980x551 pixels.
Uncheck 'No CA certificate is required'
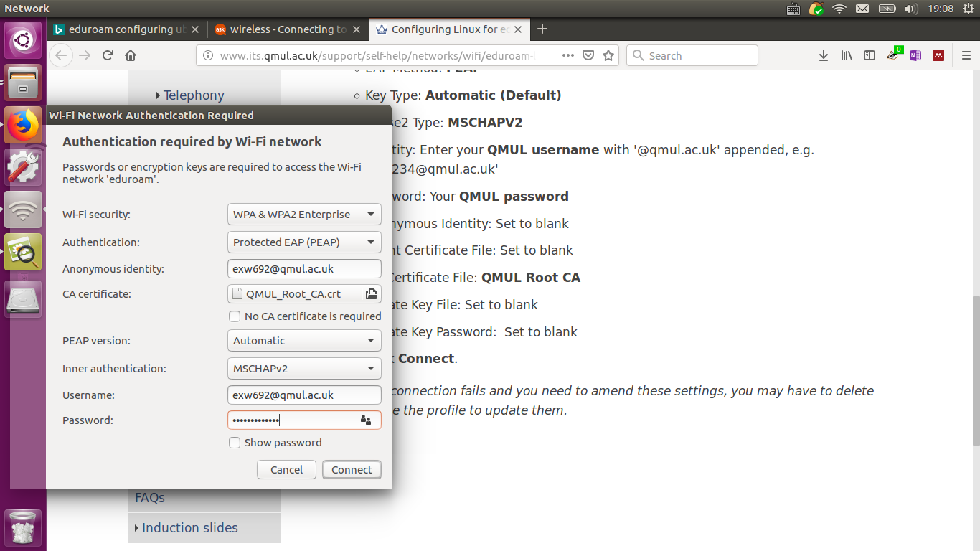(234, 316)
